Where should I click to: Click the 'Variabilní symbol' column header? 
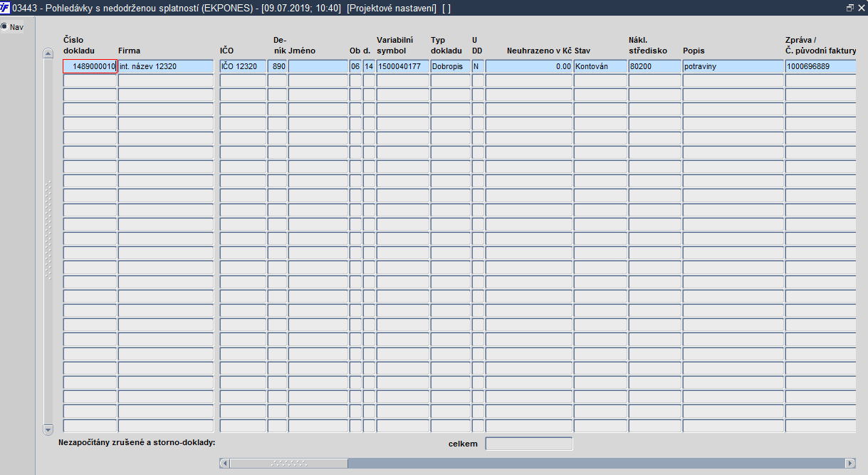click(x=394, y=46)
